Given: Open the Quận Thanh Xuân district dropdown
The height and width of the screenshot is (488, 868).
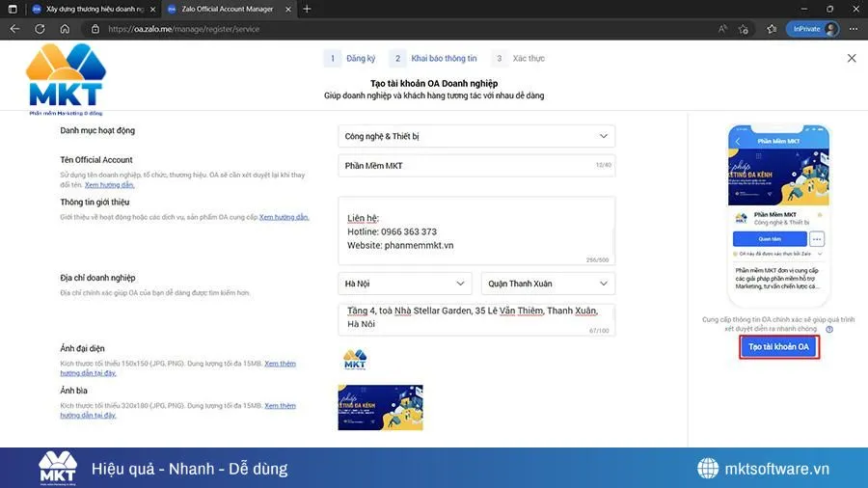Looking at the screenshot, I should (548, 284).
